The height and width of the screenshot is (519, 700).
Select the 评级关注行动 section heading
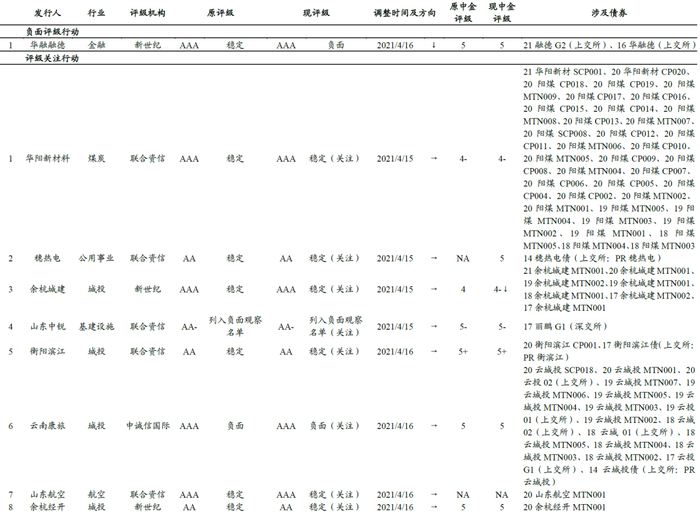52,58
